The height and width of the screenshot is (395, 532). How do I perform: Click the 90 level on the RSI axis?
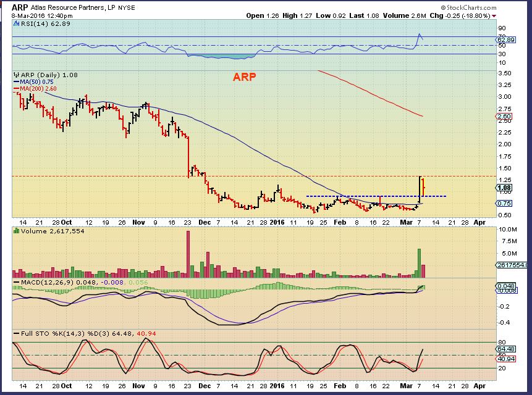click(x=502, y=28)
